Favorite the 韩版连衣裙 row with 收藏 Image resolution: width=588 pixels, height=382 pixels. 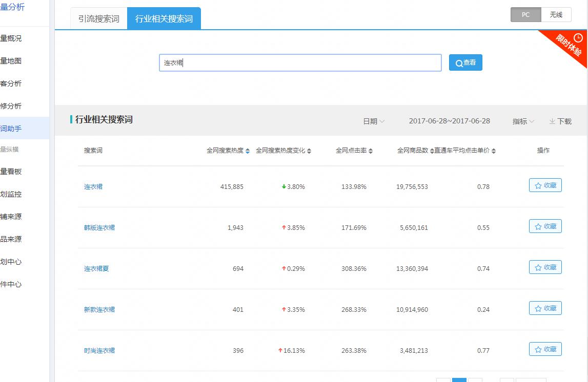coord(545,226)
